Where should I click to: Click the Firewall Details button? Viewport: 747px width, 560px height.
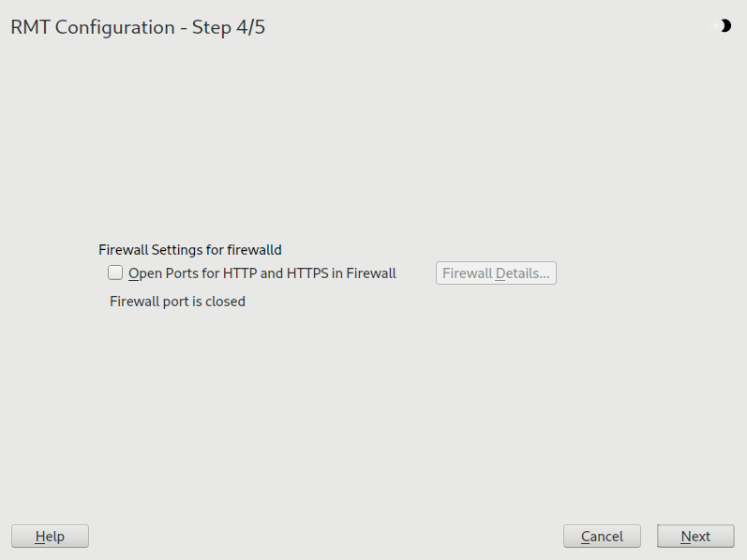(x=496, y=273)
